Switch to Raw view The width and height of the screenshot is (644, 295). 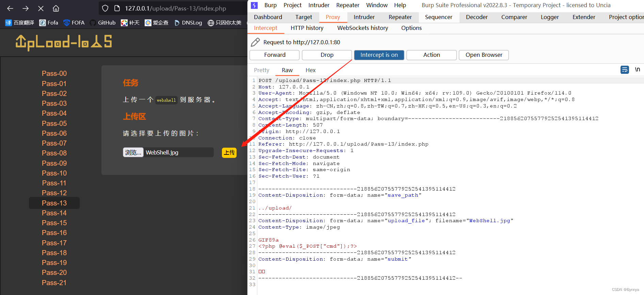pos(287,70)
